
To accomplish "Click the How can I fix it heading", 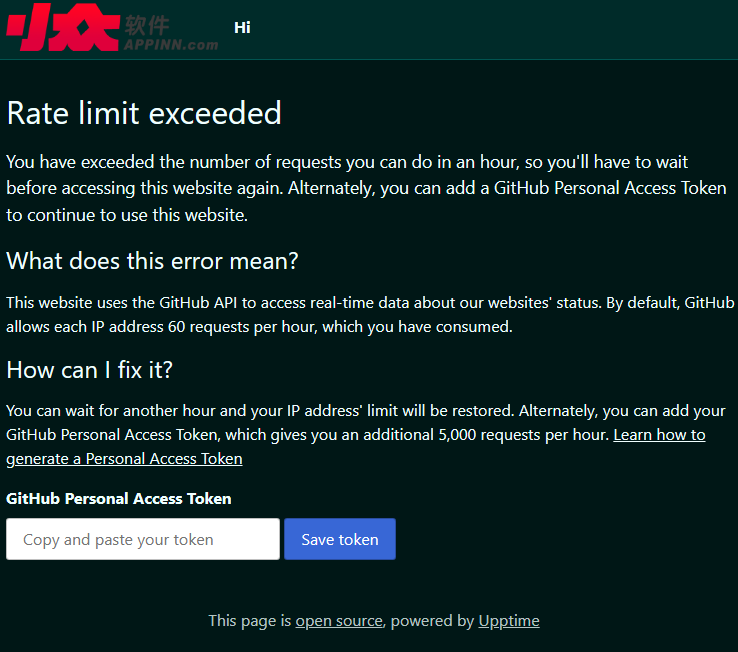I will (90, 369).
